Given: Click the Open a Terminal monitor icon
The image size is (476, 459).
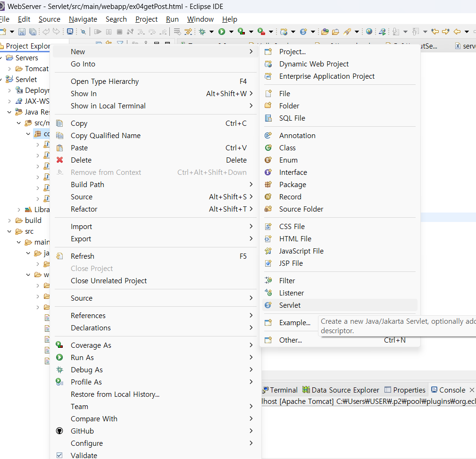Looking at the screenshot, I should point(70,32).
